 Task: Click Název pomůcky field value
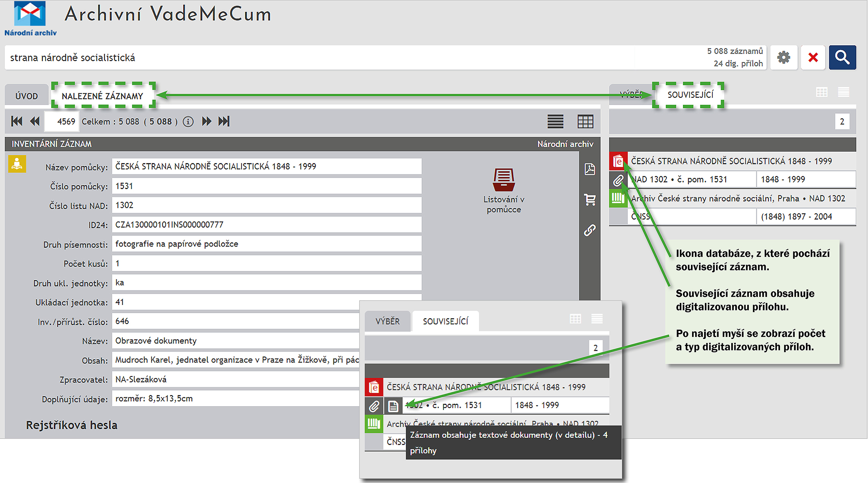[267, 166]
